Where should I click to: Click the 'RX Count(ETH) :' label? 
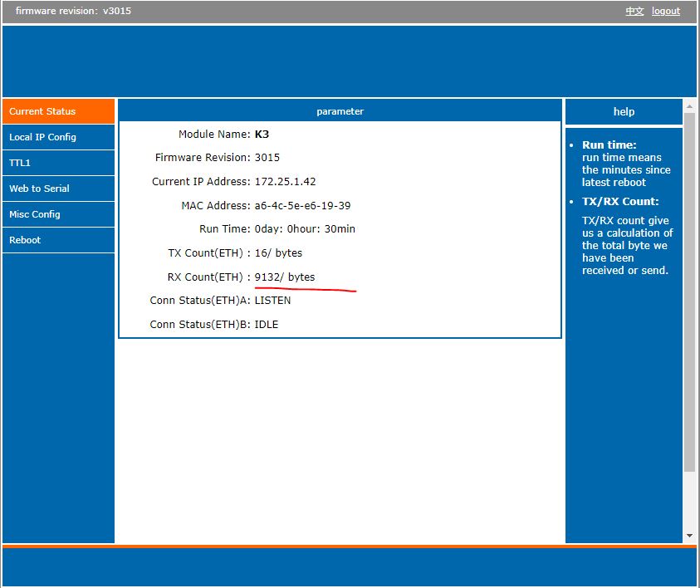(x=209, y=277)
